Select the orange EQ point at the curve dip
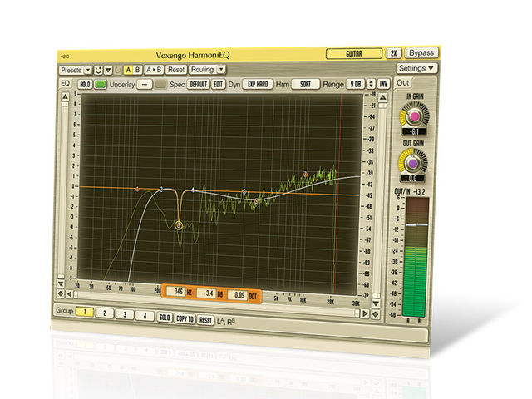The height and width of the screenshot is (399, 532). click(256, 201)
